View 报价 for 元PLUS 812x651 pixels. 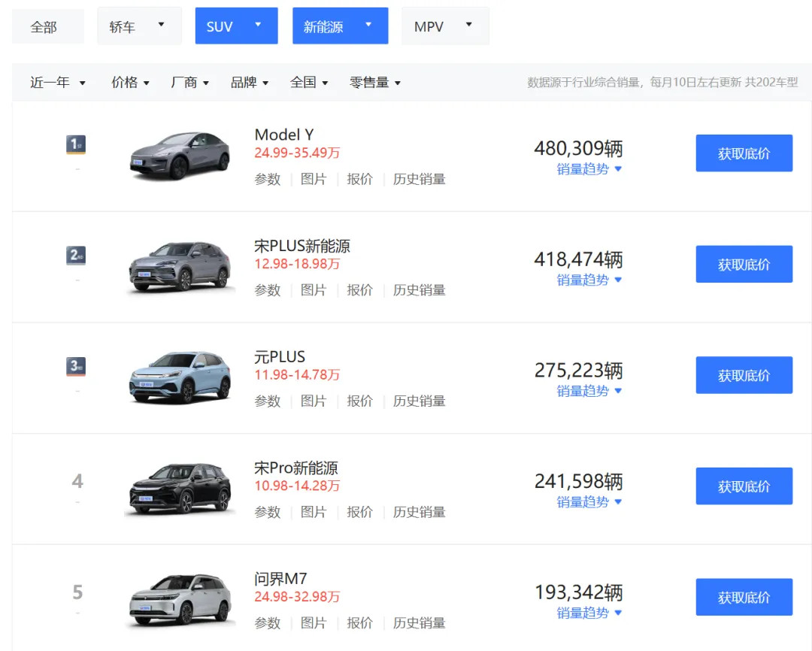tap(359, 401)
